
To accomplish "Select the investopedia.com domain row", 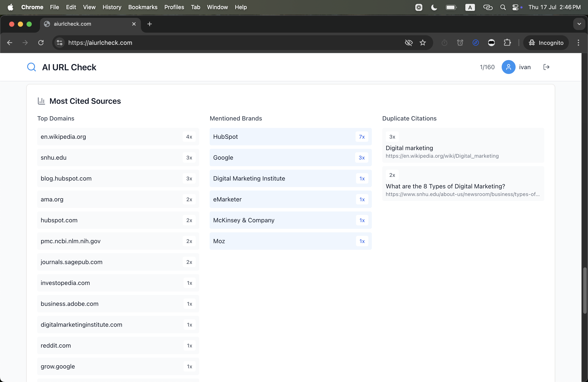I will pyautogui.click(x=118, y=282).
